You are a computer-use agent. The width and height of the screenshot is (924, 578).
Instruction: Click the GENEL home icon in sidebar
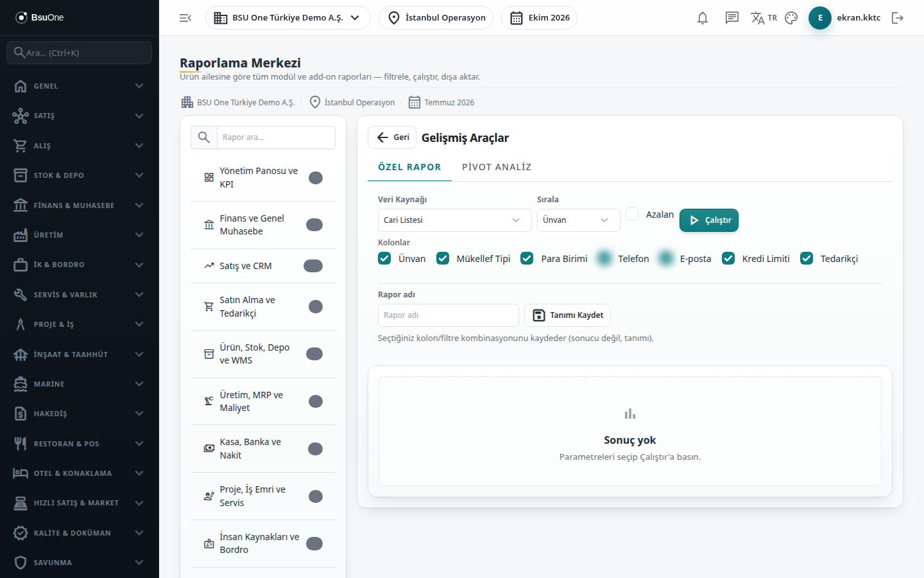click(21, 86)
